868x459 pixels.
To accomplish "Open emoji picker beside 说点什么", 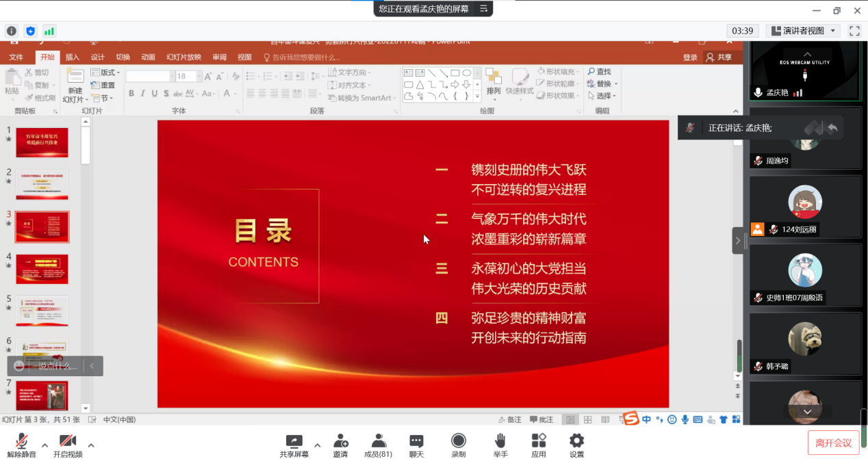I will pos(18,367).
